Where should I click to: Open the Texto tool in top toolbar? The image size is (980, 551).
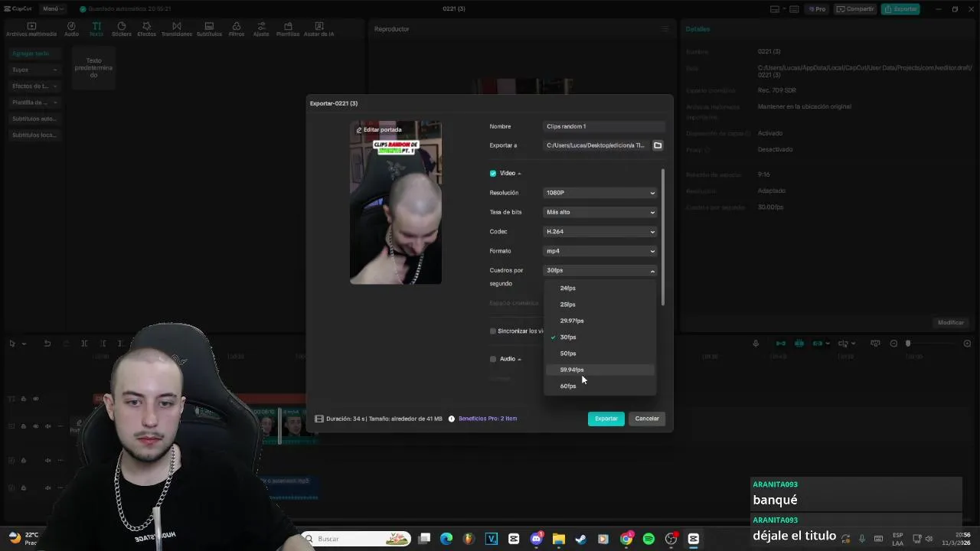pos(96,29)
